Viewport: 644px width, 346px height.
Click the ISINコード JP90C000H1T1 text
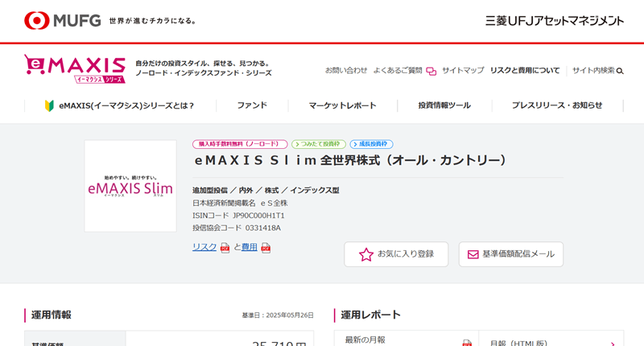coord(238,216)
